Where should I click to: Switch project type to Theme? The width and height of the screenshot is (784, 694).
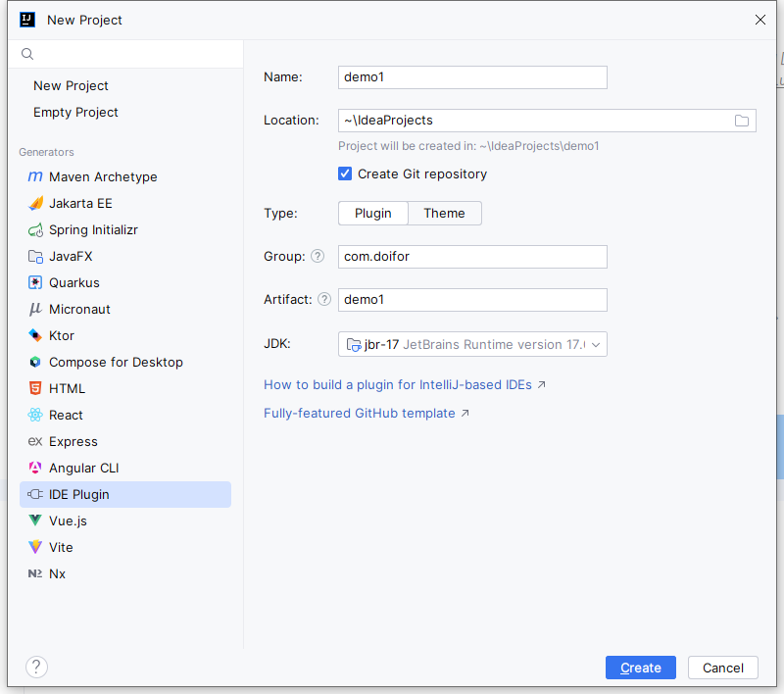click(445, 214)
